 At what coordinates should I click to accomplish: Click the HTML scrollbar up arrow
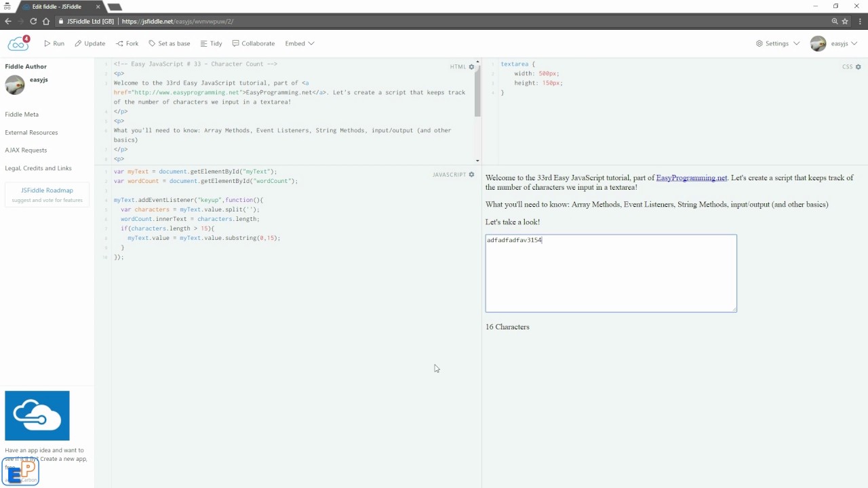point(477,62)
